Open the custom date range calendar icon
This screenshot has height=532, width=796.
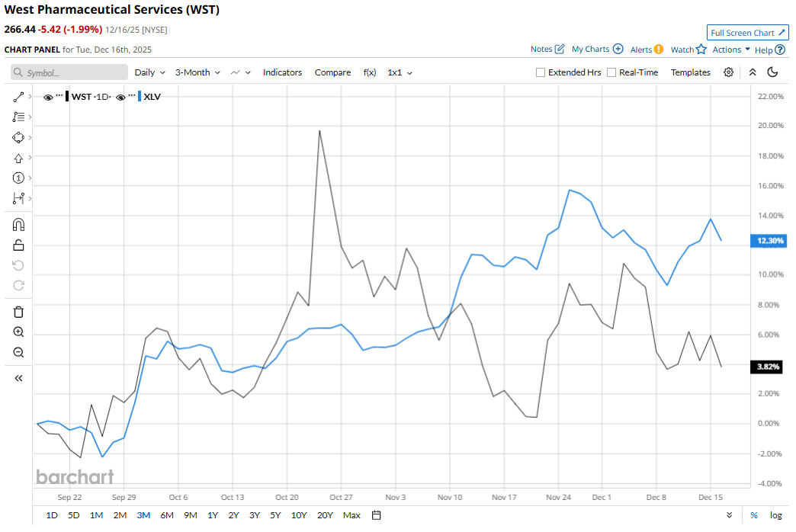(376, 515)
